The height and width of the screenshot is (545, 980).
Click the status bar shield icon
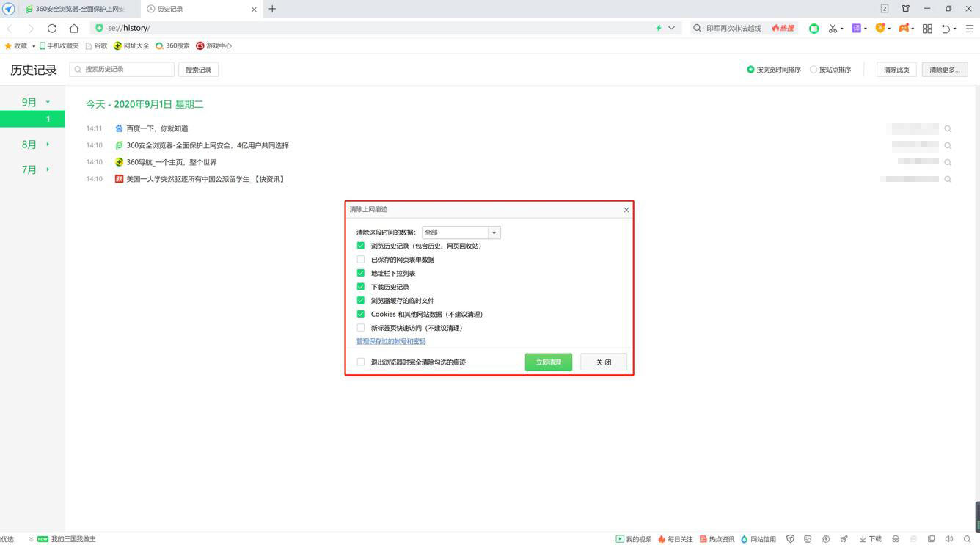[790, 539]
